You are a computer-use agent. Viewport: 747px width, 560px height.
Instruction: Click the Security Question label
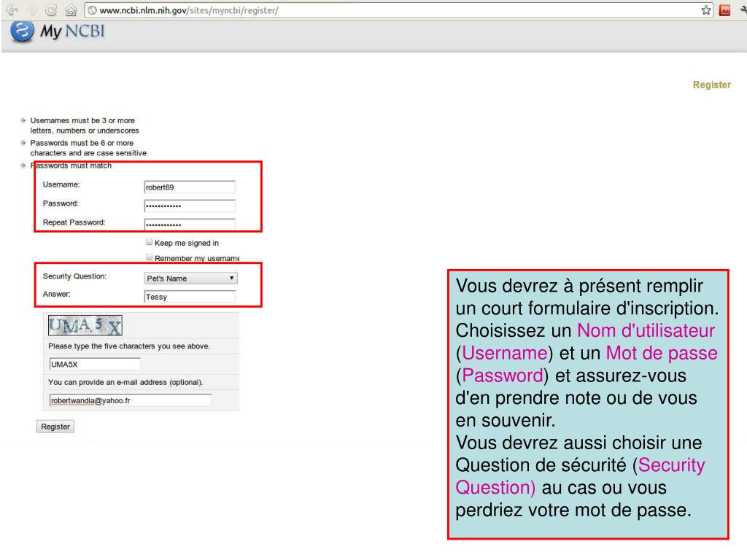75,276
